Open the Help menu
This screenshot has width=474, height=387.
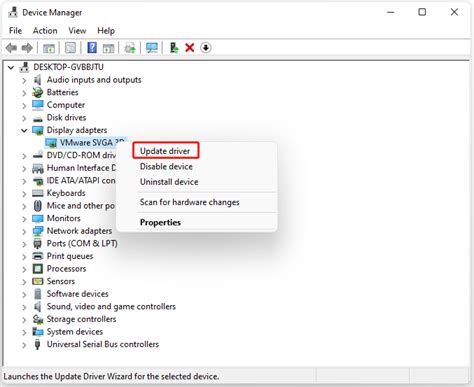[106, 31]
